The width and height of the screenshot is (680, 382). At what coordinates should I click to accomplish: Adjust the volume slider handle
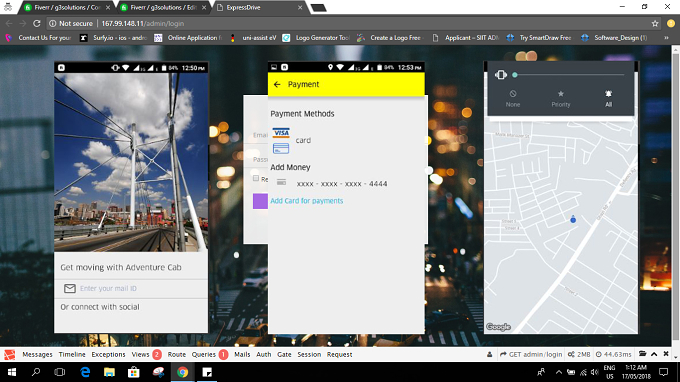515,75
